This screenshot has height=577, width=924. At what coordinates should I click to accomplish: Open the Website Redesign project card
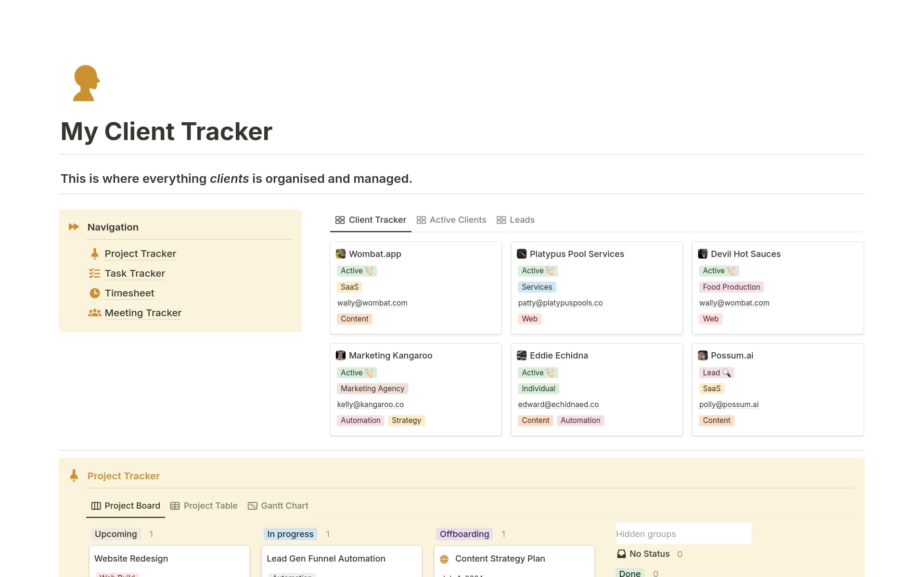[131, 559]
